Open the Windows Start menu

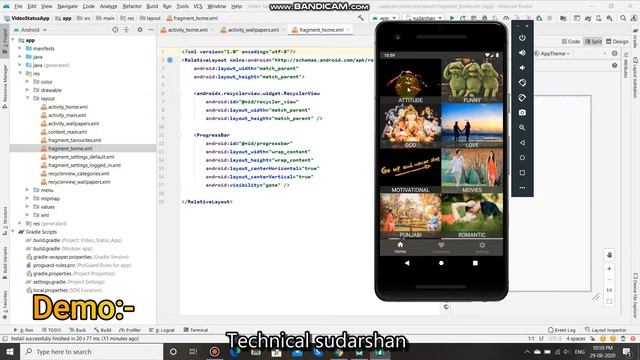(x=10, y=351)
